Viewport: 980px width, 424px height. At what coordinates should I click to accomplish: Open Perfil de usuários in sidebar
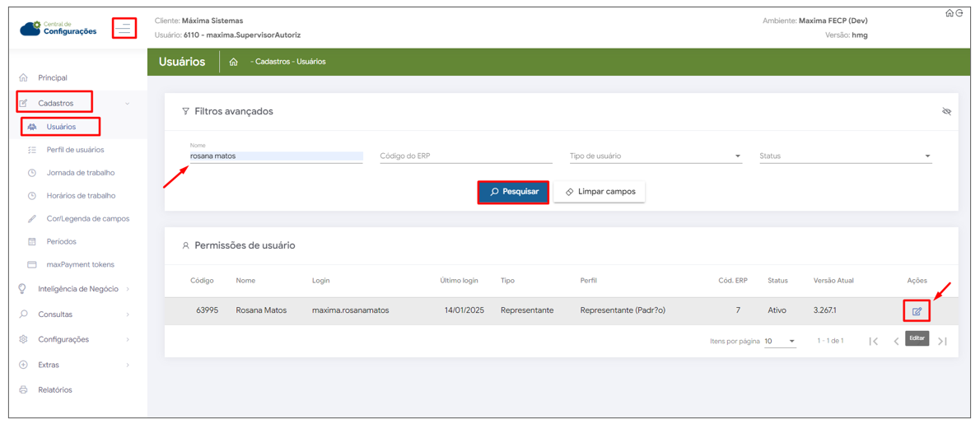click(x=75, y=150)
